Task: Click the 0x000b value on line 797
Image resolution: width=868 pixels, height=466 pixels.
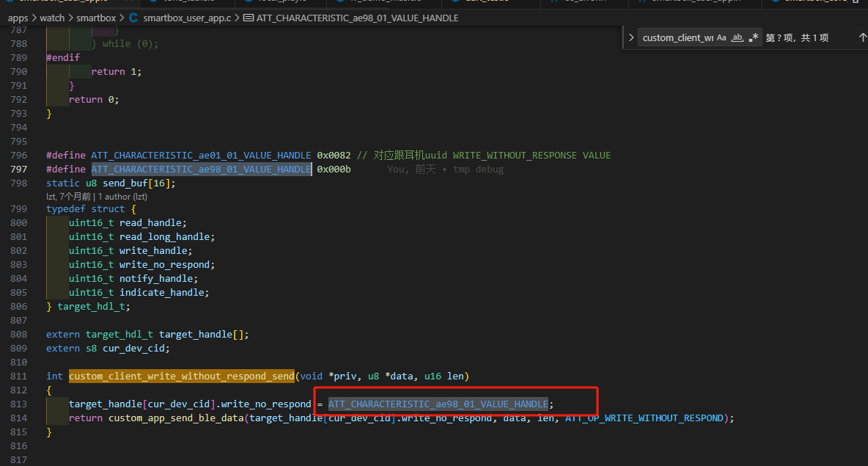Action: 334,169
